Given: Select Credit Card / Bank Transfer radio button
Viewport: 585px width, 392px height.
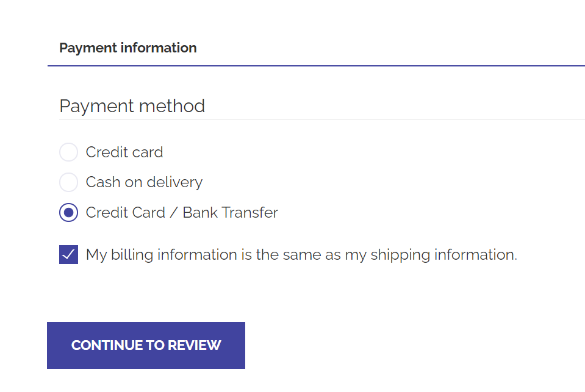Looking at the screenshot, I should 69,213.
